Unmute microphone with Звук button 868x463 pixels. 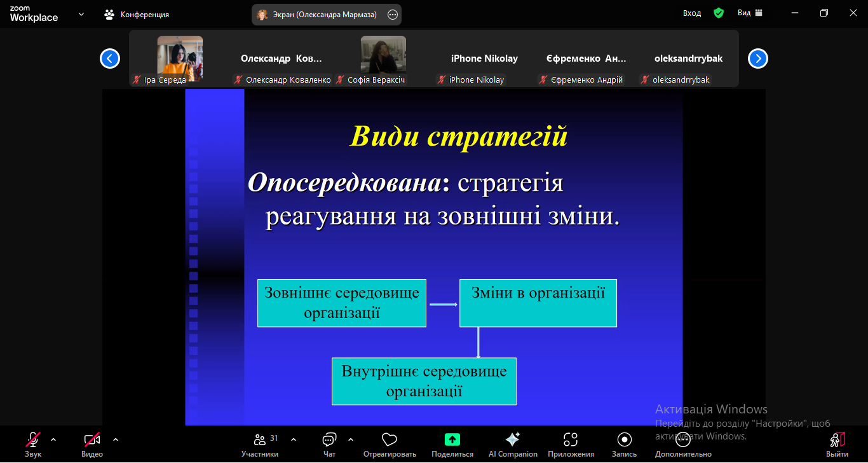tap(33, 445)
